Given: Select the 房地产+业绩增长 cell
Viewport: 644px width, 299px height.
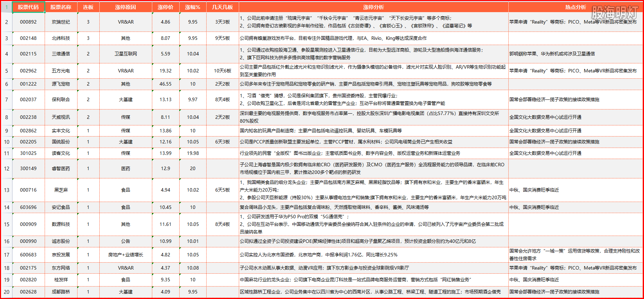Looking at the screenshot, I should [126, 255].
